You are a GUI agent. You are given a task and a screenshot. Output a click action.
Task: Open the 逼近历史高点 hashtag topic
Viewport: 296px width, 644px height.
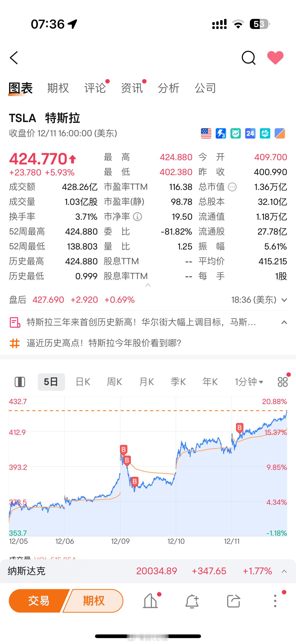(x=104, y=343)
